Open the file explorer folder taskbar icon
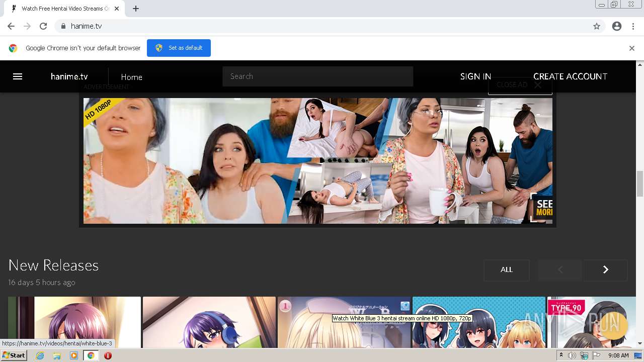The image size is (644, 362). (57, 355)
